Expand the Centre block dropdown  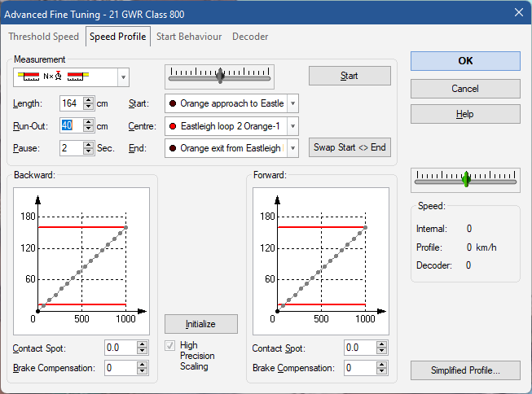point(292,126)
